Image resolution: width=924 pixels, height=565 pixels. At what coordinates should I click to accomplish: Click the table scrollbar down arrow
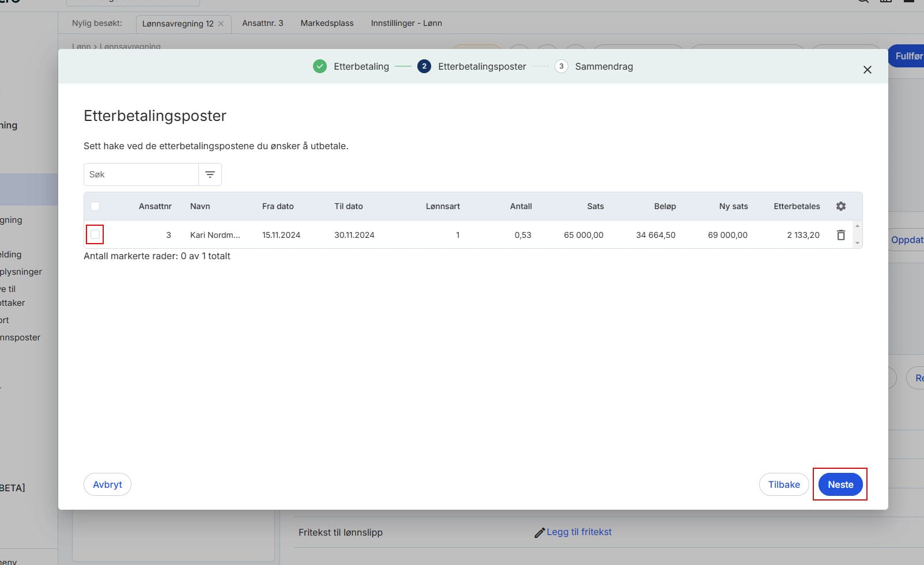pyautogui.click(x=857, y=243)
